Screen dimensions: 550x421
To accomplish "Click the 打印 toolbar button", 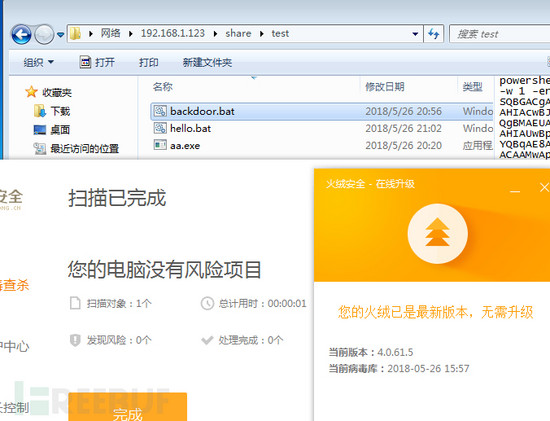I will [x=148, y=62].
